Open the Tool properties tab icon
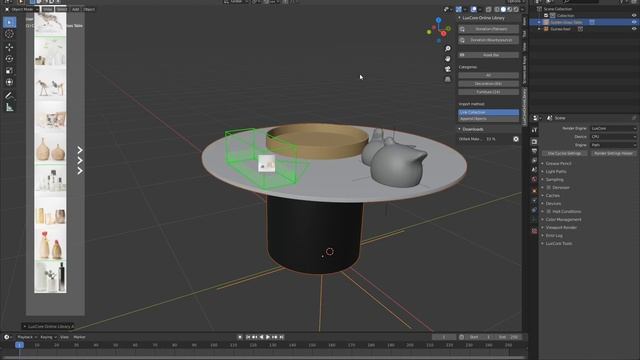The height and width of the screenshot is (360, 640). [534, 130]
